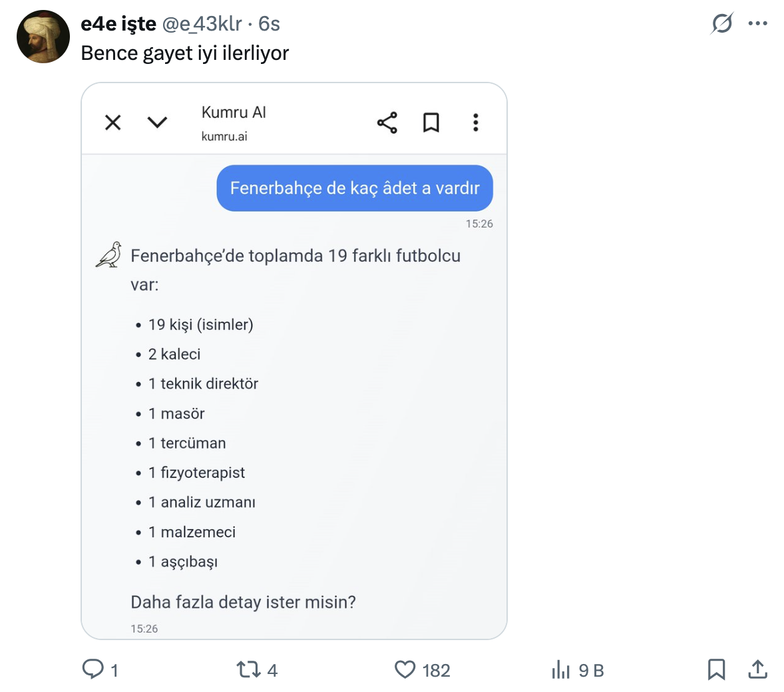The image size is (784, 692).
Task: Share the tweet via upload arrow icon
Action: (757, 669)
